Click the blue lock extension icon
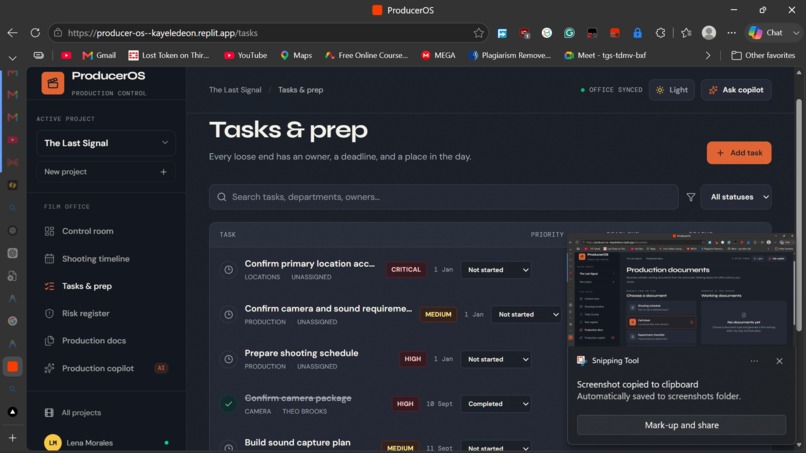 [x=637, y=33]
